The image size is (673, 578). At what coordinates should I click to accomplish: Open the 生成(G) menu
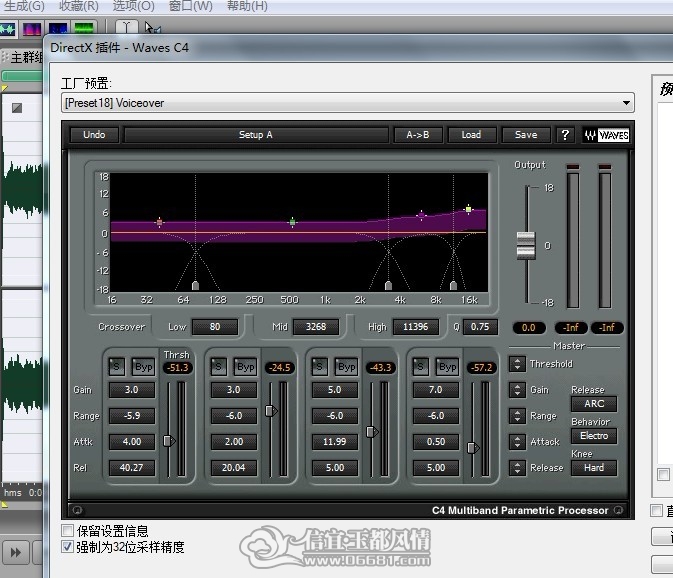tap(24, 6)
